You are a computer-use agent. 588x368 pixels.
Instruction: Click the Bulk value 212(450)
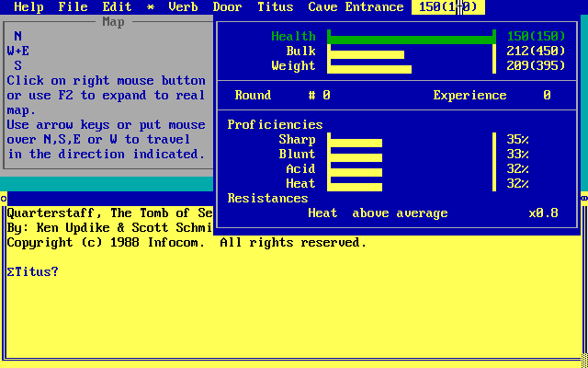click(x=536, y=52)
